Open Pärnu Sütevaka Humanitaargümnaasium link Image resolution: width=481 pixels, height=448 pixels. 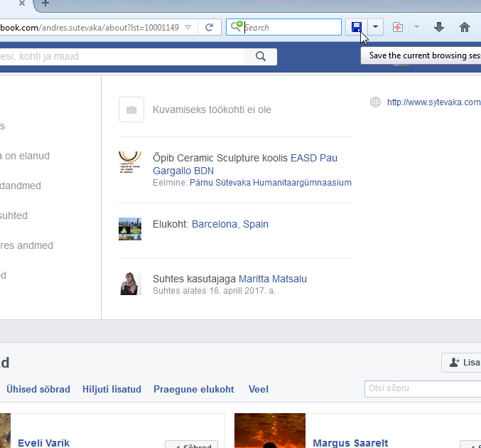pos(271,182)
